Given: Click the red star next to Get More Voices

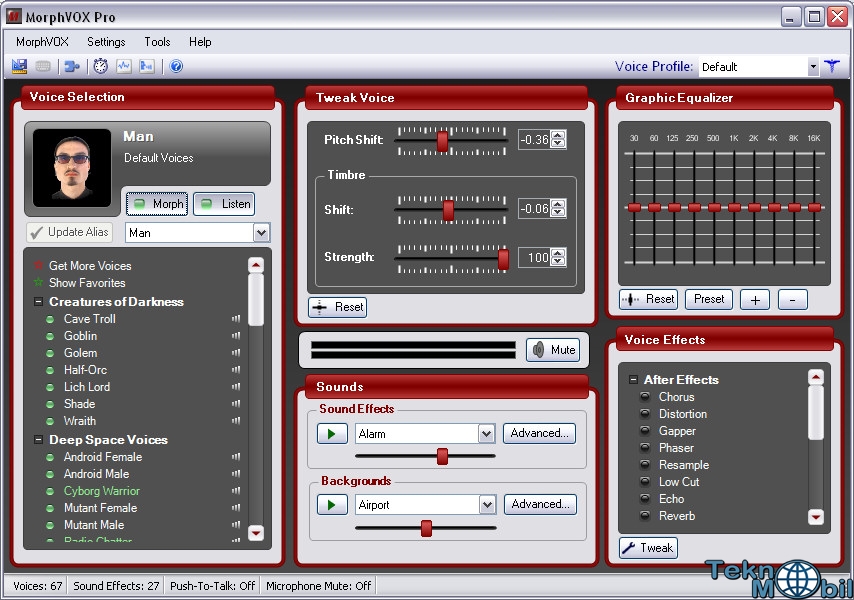Looking at the screenshot, I should 38,266.
